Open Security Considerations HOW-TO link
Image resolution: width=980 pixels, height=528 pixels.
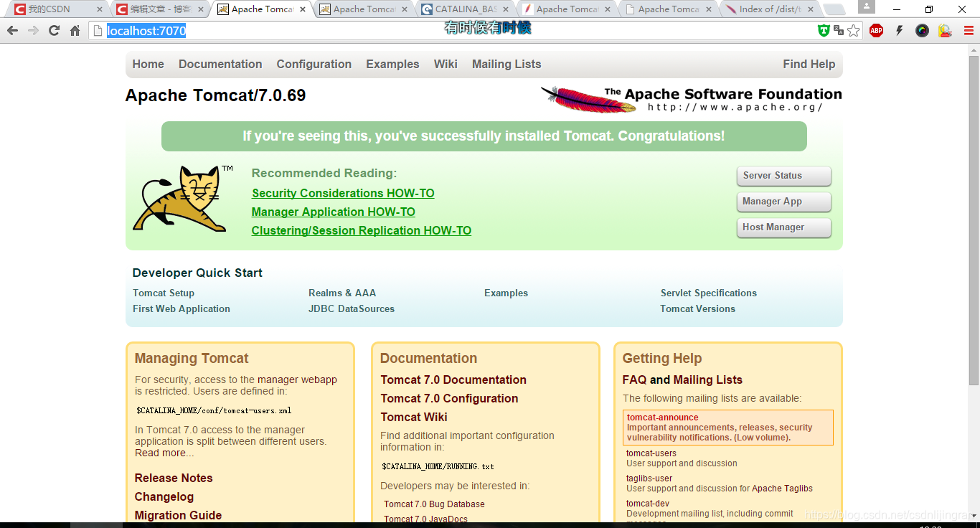point(343,193)
